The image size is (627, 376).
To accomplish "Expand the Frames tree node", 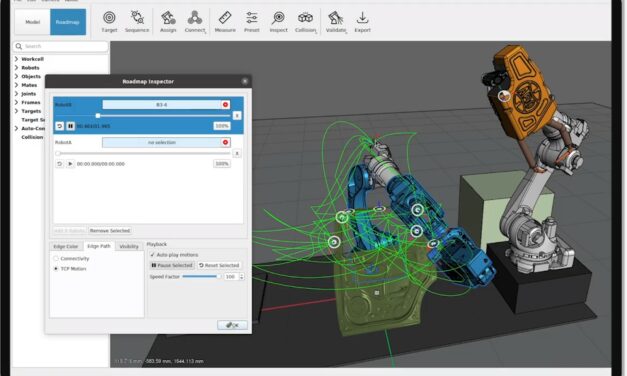I will 16,102.
